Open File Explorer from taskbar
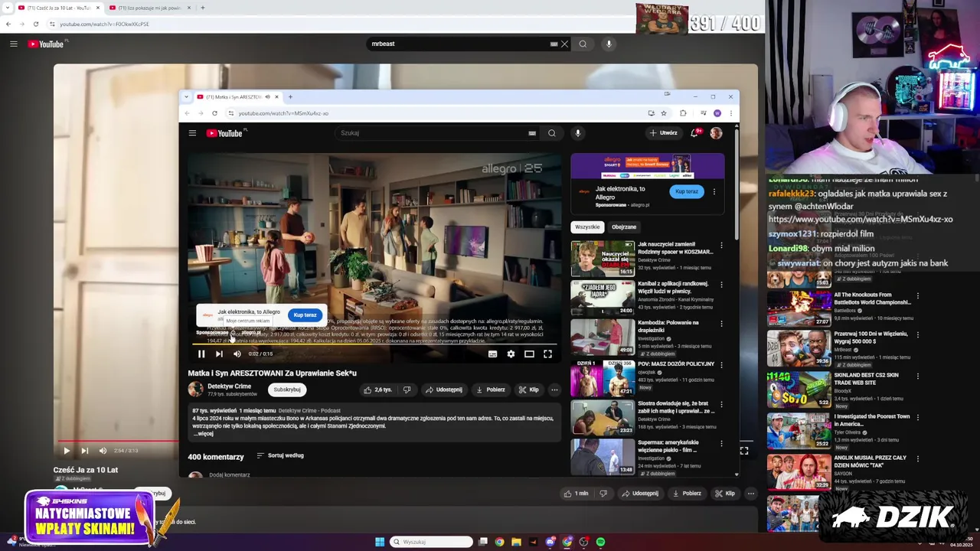This screenshot has width=980, height=551. (x=516, y=542)
